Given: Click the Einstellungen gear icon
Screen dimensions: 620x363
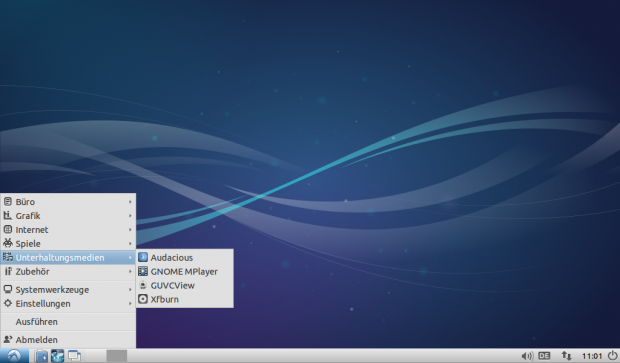Looking at the screenshot, I should [8, 304].
